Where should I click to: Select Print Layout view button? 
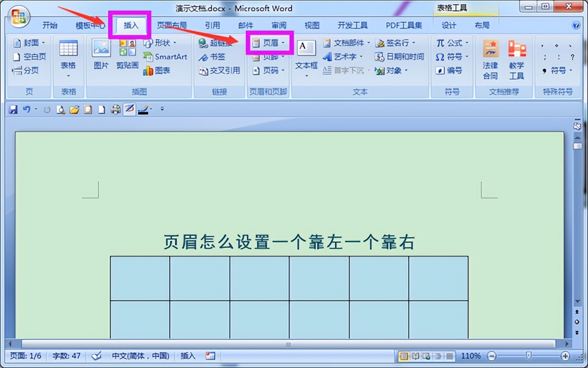pos(404,356)
